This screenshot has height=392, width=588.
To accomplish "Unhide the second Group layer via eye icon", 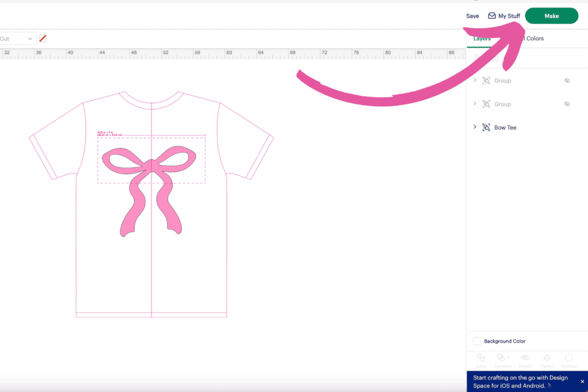I will pos(567,104).
